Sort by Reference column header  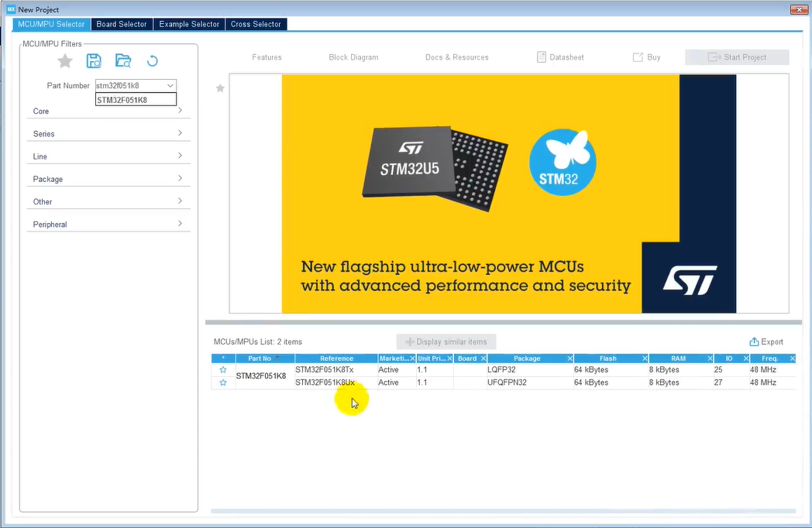336,358
